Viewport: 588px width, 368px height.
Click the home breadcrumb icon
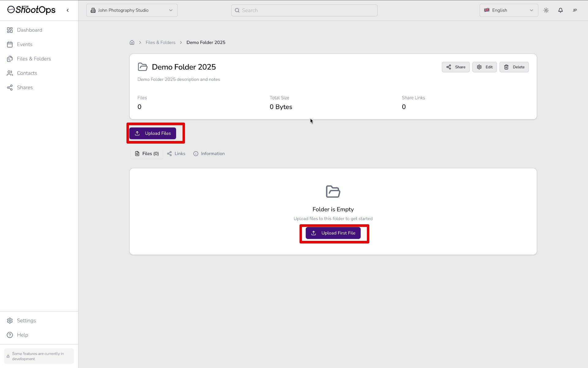tap(132, 43)
